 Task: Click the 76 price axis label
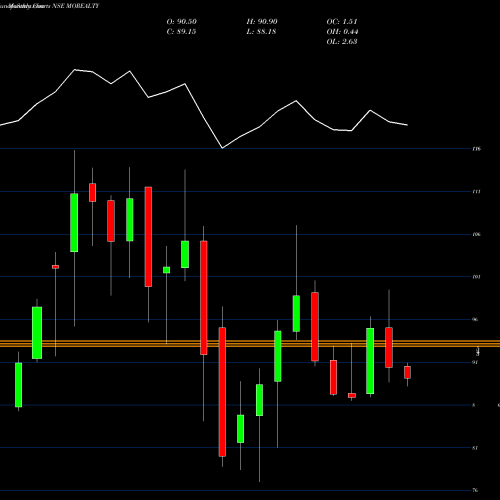click(x=475, y=490)
